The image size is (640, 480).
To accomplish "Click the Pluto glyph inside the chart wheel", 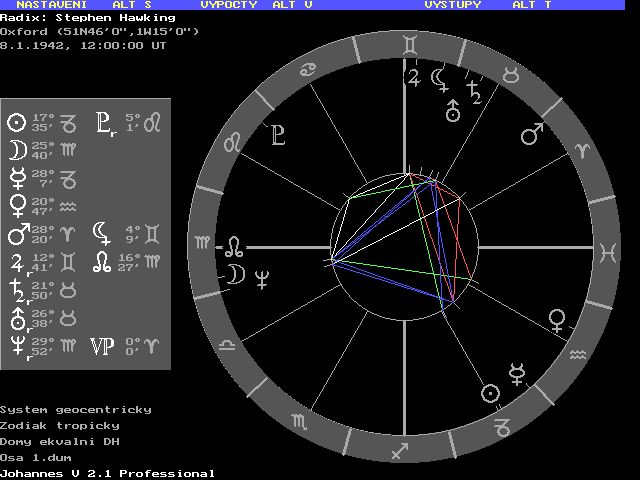I will click(x=277, y=132).
